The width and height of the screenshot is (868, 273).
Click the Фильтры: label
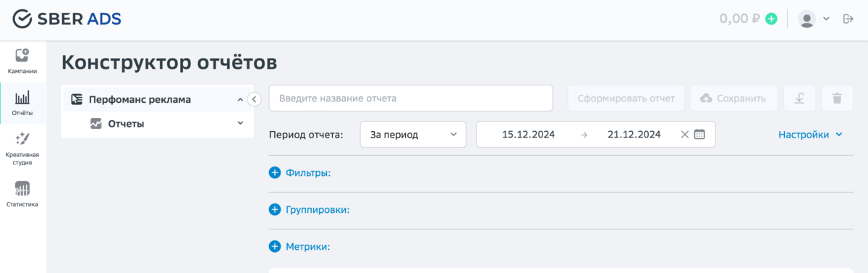(x=308, y=173)
